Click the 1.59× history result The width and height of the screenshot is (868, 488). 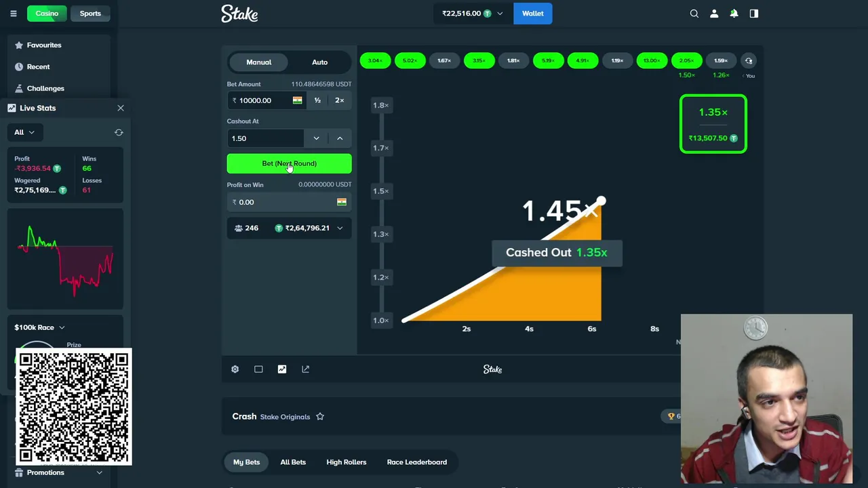(x=721, y=61)
